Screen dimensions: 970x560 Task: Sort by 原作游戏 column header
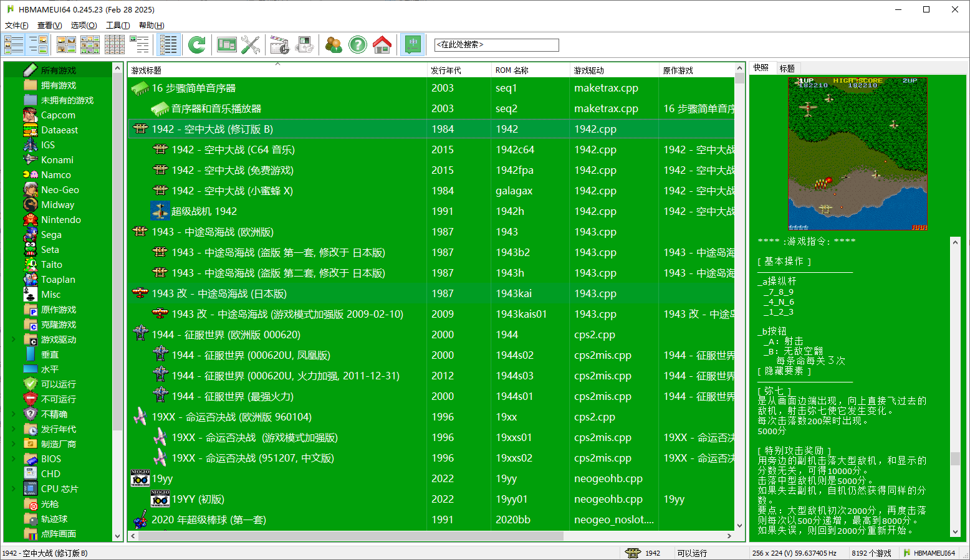[x=697, y=70]
